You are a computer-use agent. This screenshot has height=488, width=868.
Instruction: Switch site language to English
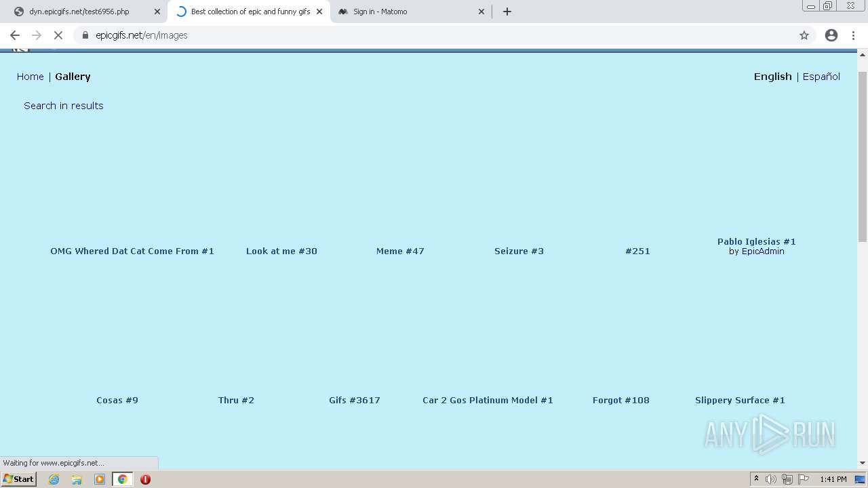point(772,77)
